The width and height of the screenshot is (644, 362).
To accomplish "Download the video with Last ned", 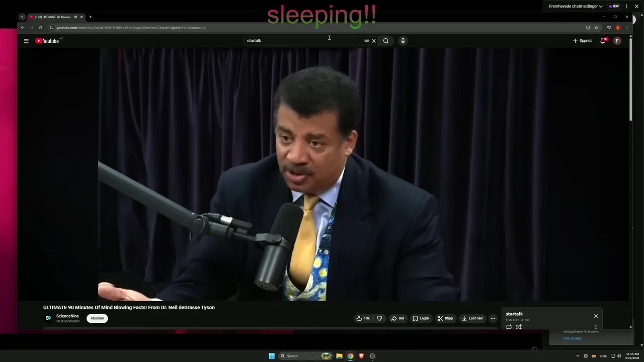I will click(x=472, y=318).
